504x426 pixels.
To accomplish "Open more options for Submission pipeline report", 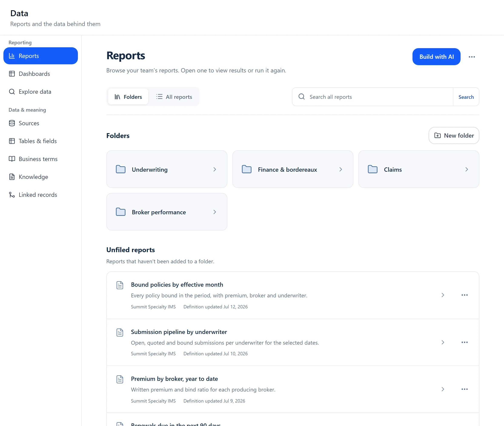I will [464, 342].
